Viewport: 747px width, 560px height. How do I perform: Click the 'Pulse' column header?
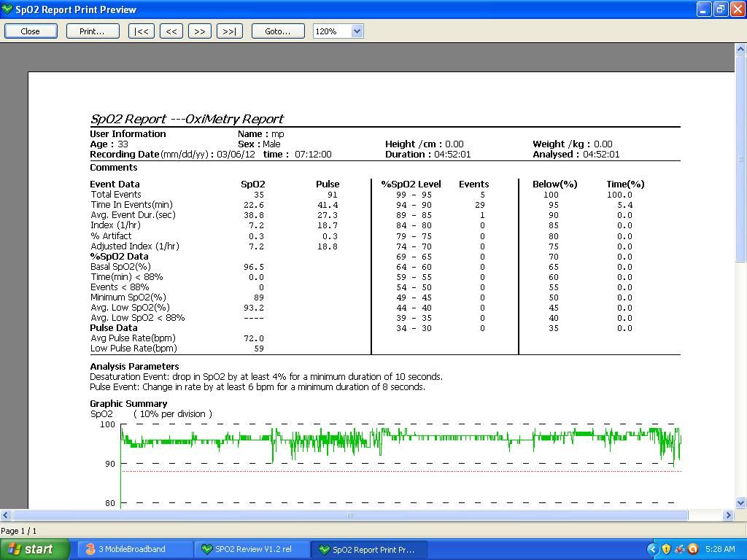click(328, 184)
